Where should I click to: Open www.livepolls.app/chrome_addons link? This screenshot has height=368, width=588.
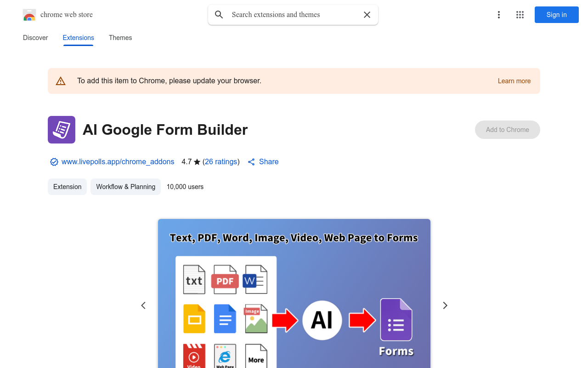point(118,162)
